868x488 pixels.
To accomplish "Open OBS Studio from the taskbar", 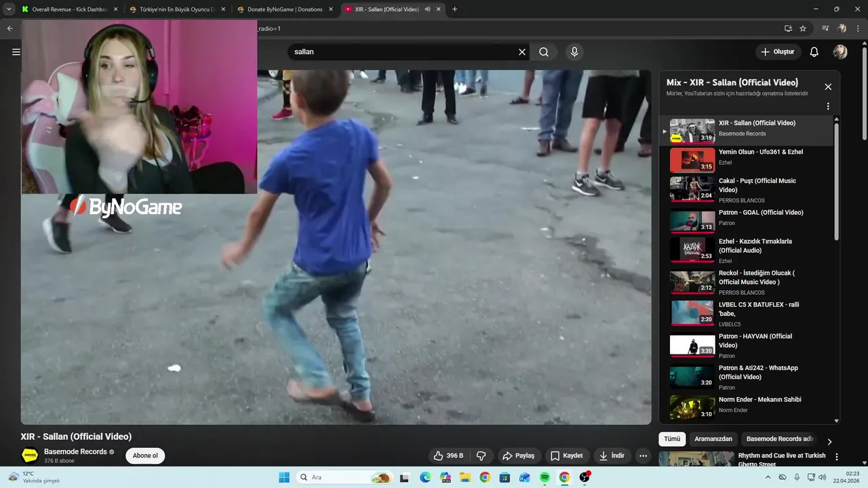I will (x=585, y=477).
